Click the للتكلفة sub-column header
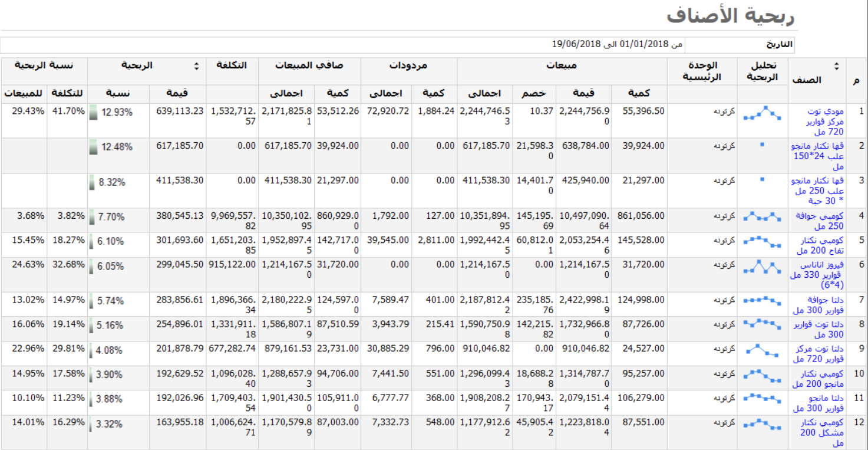868x450 pixels. (x=67, y=93)
